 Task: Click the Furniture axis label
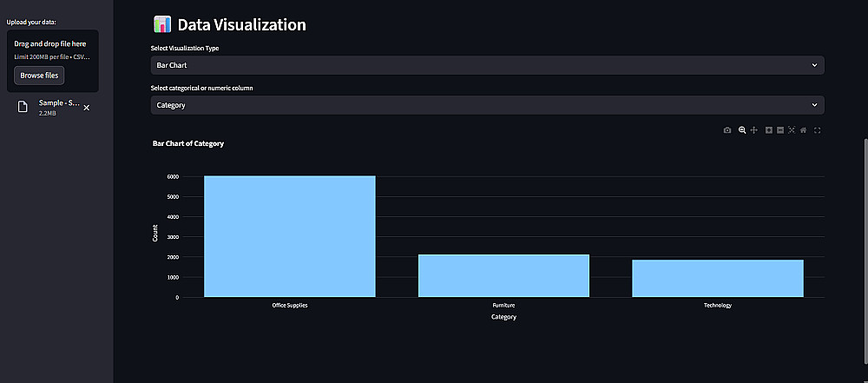503,306
